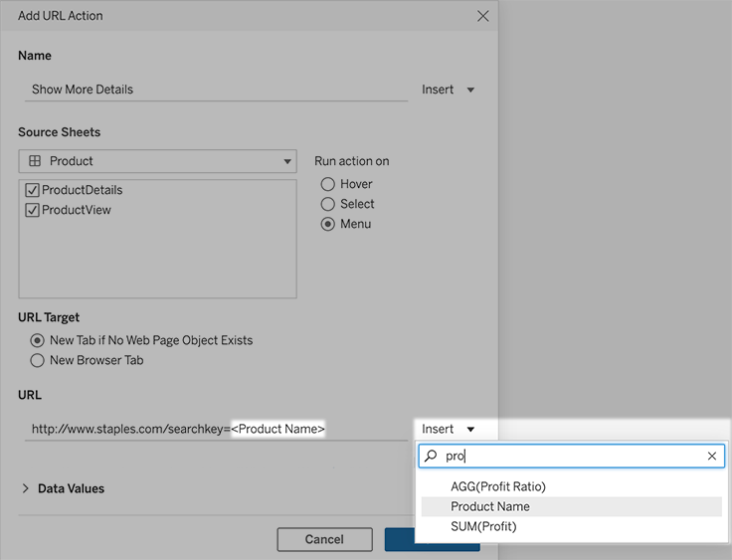Open the Name field Insert dropdown arrow
Image resolution: width=732 pixels, height=560 pixels.
pos(470,90)
